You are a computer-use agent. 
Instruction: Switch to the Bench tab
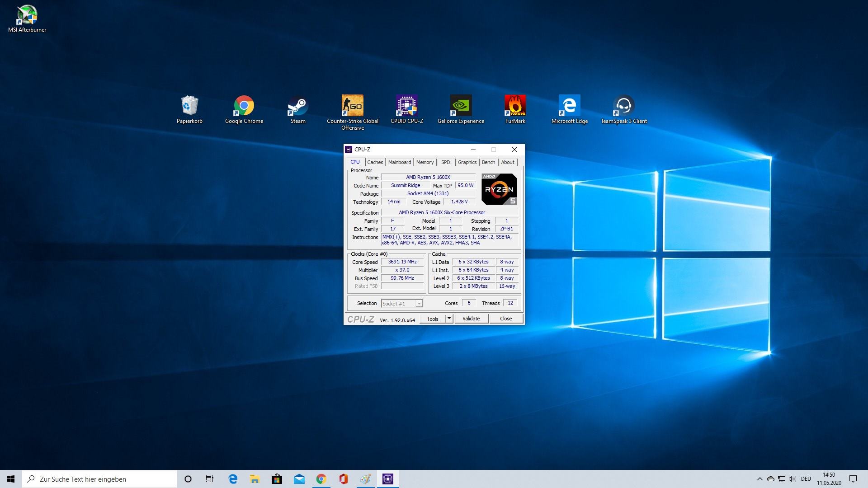tap(488, 162)
